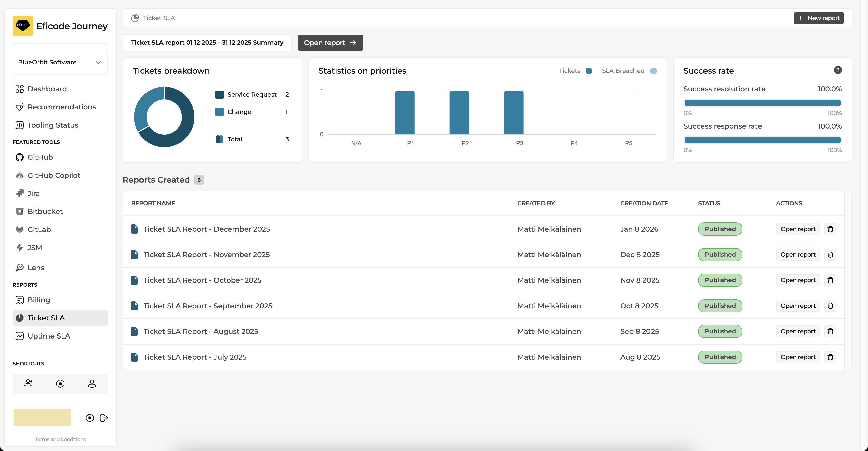The image size is (868, 451).
Task: Click the logout icon in the sidebar
Action: click(x=104, y=418)
